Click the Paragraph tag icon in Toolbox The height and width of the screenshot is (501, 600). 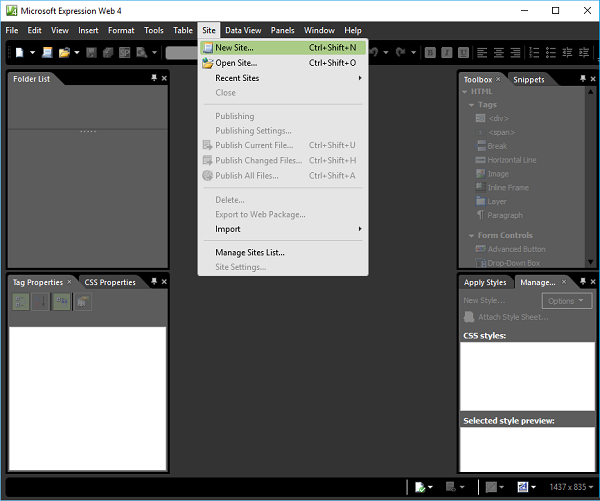479,215
